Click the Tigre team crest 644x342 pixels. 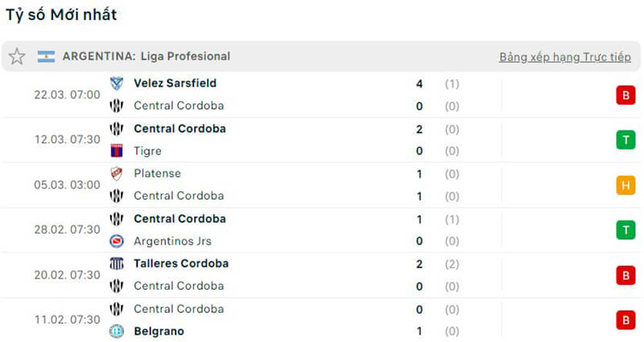[117, 150]
